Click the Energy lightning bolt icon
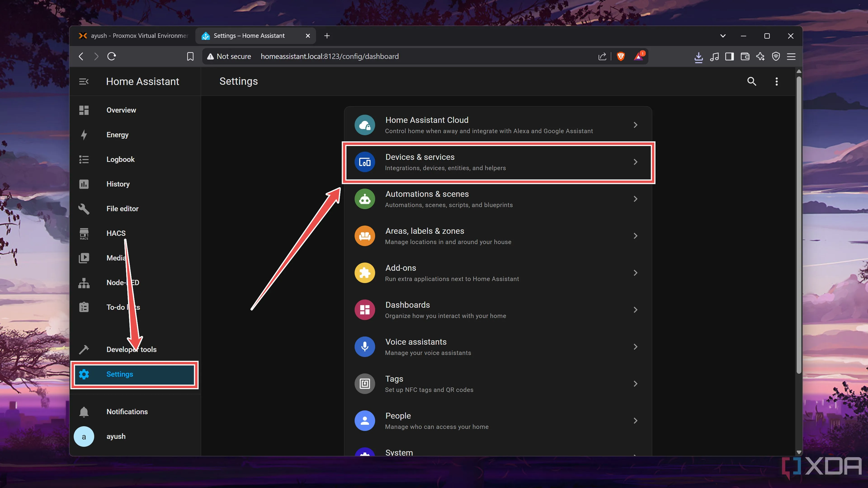 (84, 135)
